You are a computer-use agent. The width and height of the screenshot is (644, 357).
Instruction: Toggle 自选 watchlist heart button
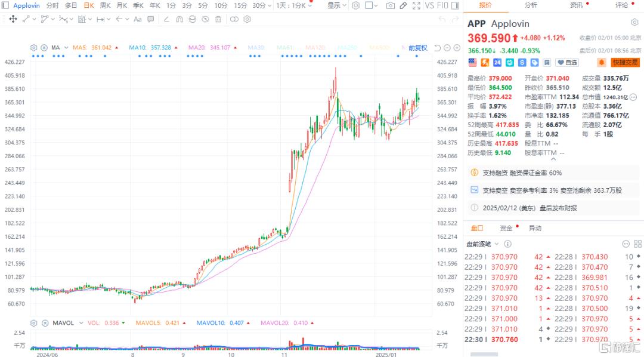click(567, 62)
